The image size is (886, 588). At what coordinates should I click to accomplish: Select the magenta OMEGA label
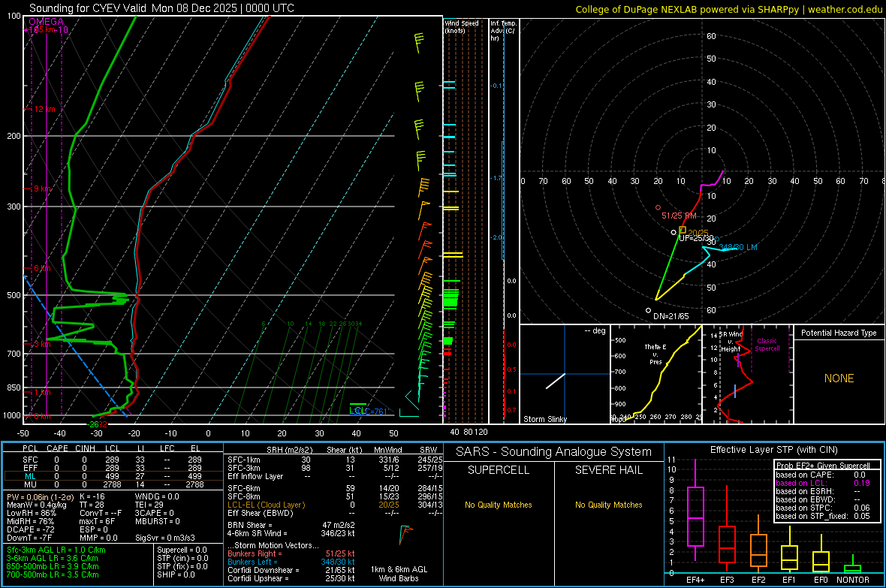pos(47,22)
